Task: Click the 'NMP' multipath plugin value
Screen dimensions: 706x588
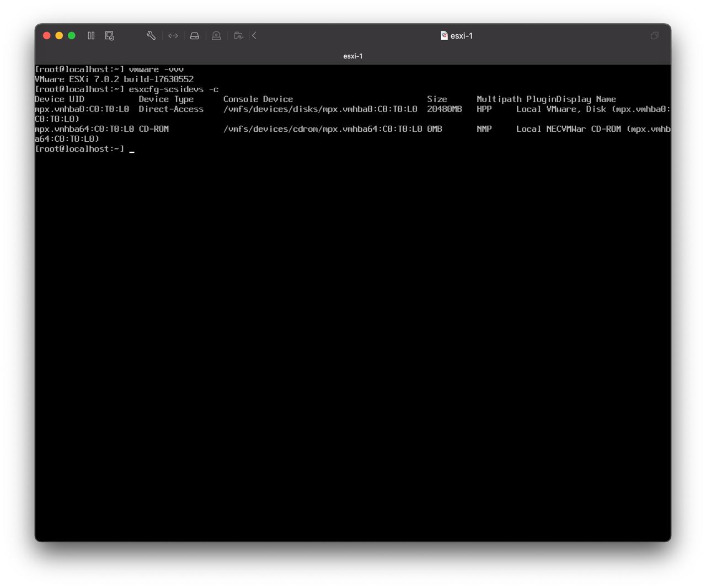Action: 484,129
